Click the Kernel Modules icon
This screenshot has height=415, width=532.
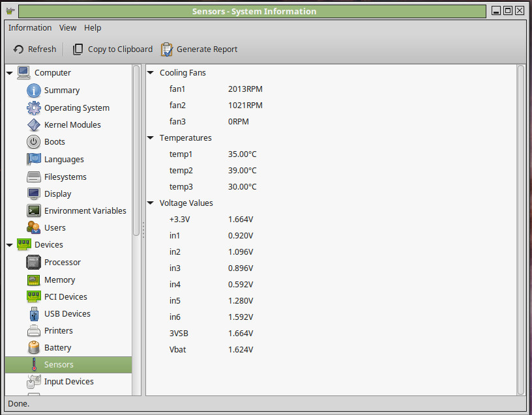coord(34,125)
